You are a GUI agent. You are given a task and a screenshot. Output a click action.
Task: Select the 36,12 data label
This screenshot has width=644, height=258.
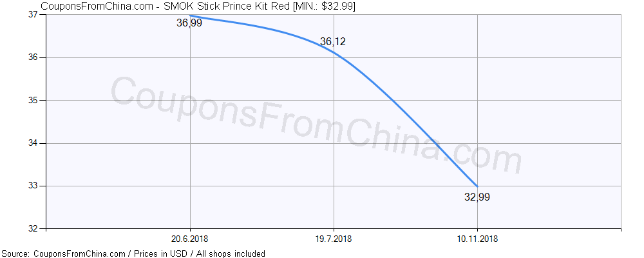tap(332, 42)
